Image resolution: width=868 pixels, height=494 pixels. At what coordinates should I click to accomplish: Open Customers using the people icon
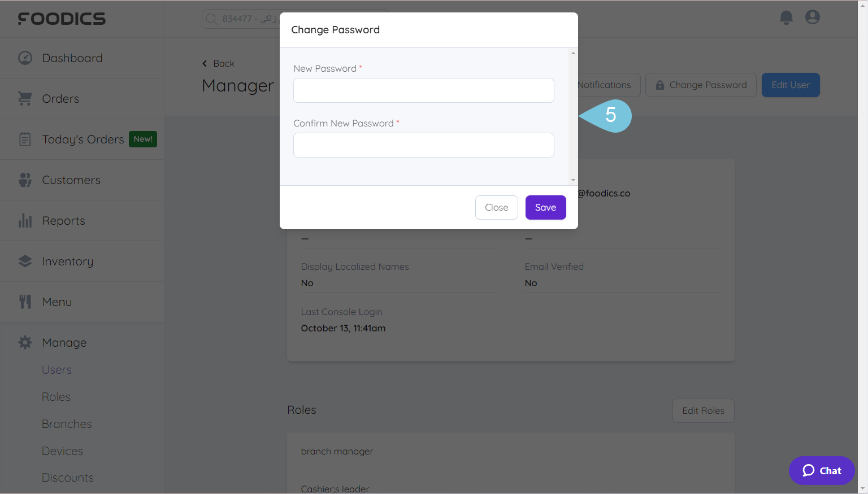click(25, 180)
